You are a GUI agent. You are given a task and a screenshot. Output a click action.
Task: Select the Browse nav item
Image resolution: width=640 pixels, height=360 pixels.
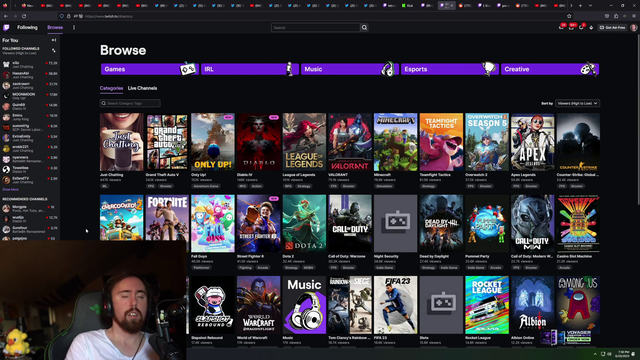tap(55, 27)
